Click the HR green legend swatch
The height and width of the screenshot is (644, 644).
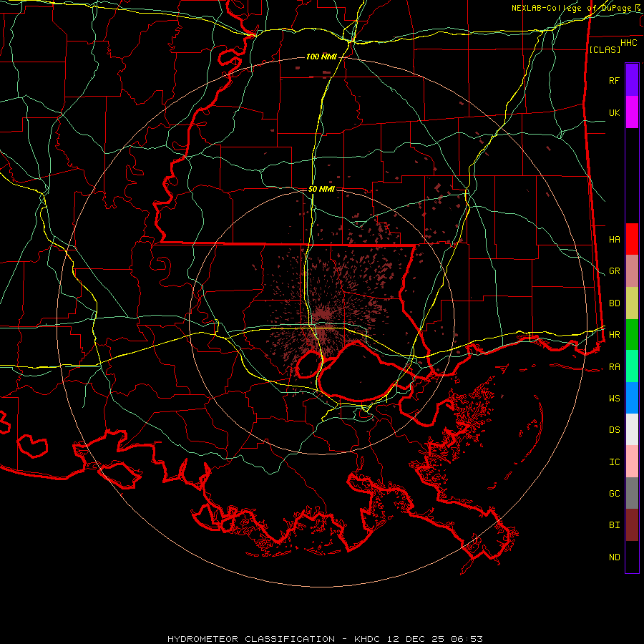pyautogui.click(x=632, y=335)
